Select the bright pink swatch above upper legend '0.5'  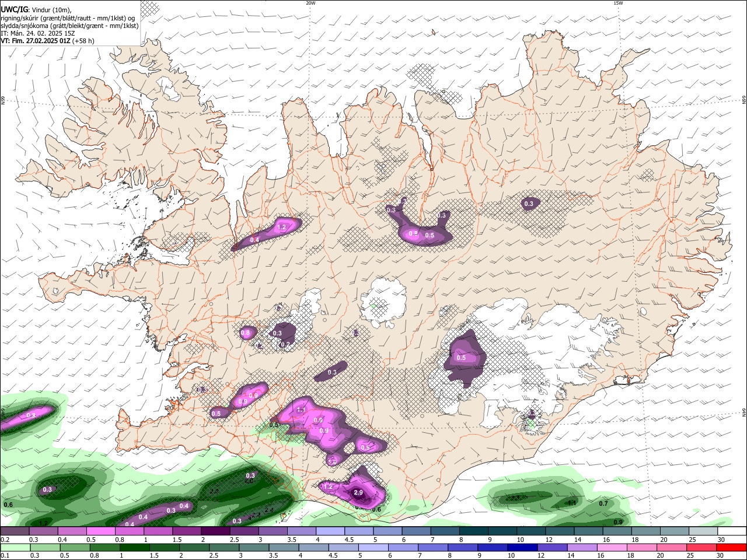pyautogui.click(x=100, y=531)
